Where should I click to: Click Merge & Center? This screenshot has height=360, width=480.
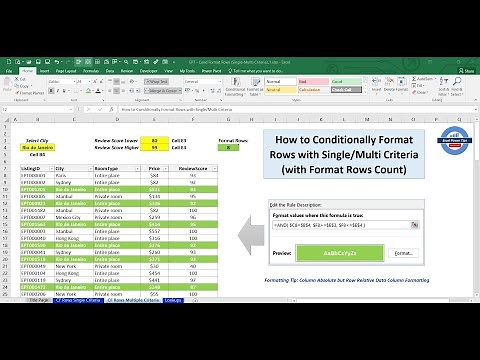pos(162,91)
